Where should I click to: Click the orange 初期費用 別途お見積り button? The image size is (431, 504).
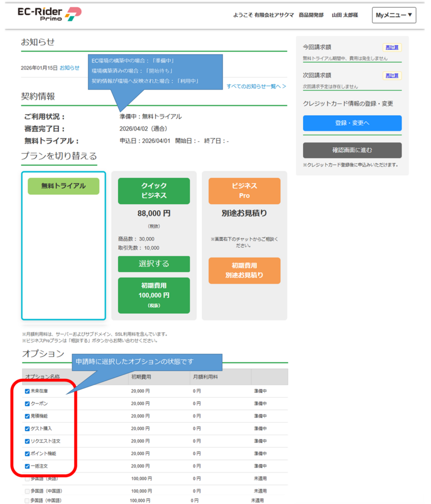[x=244, y=271]
